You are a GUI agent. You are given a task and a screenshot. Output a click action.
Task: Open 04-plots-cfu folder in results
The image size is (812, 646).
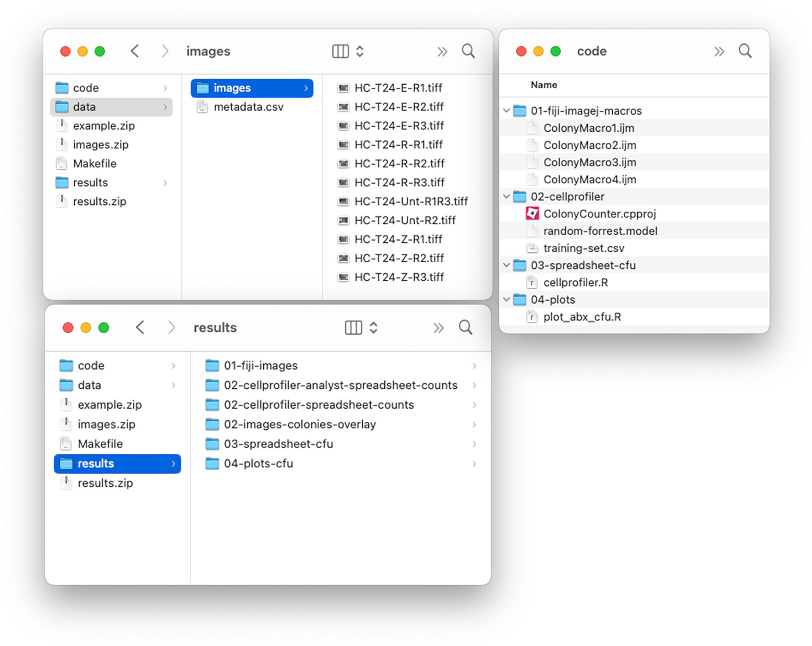(x=258, y=463)
